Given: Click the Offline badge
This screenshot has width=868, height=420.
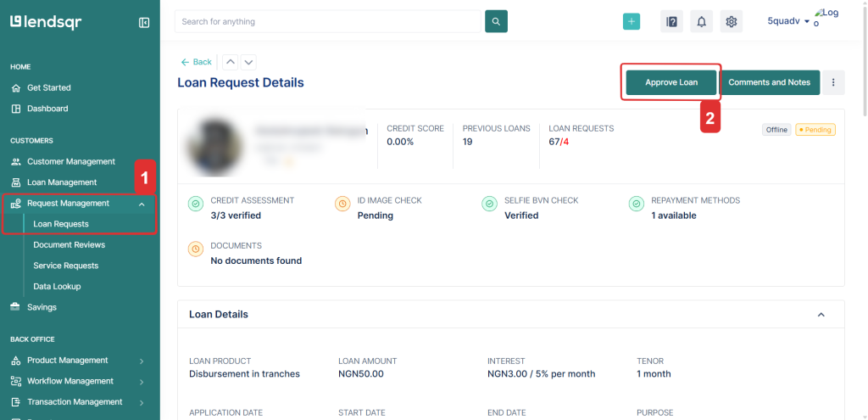Looking at the screenshot, I should coord(776,130).
